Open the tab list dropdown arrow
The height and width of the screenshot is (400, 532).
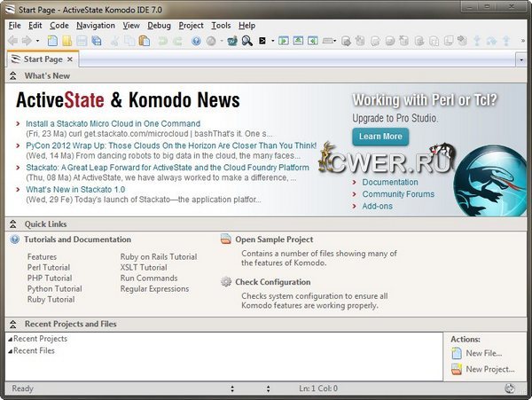(x=521, y=60)
